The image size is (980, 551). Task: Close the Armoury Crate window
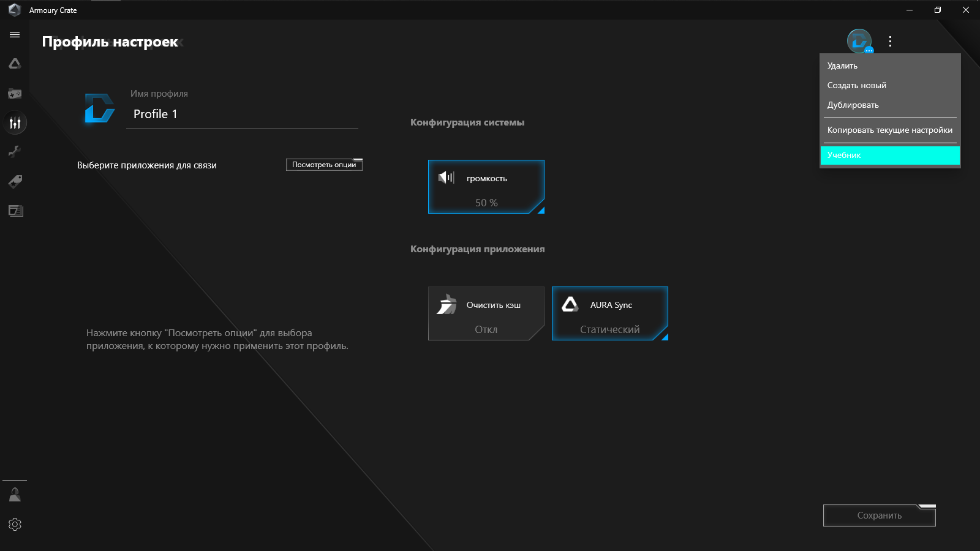point(966,10)
